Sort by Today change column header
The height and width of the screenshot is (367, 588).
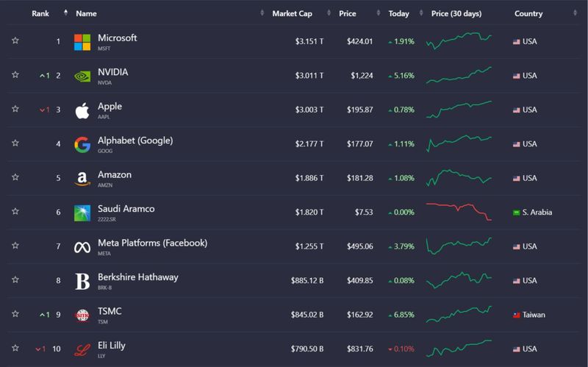click(x=398, y=13)
